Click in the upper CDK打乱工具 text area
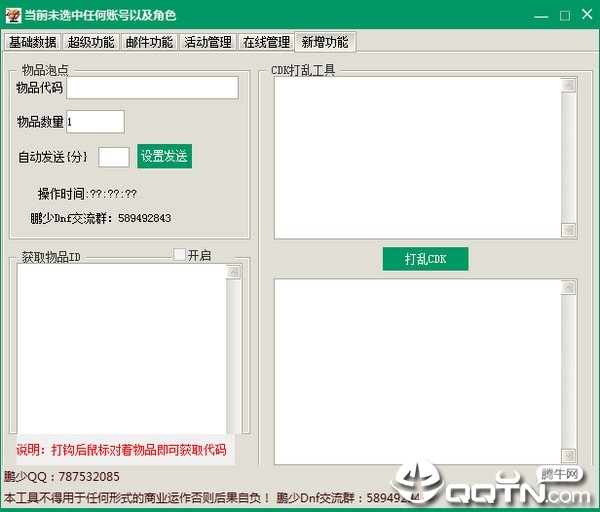This screenshot has height=512, width=600. [x=418, y=158]
